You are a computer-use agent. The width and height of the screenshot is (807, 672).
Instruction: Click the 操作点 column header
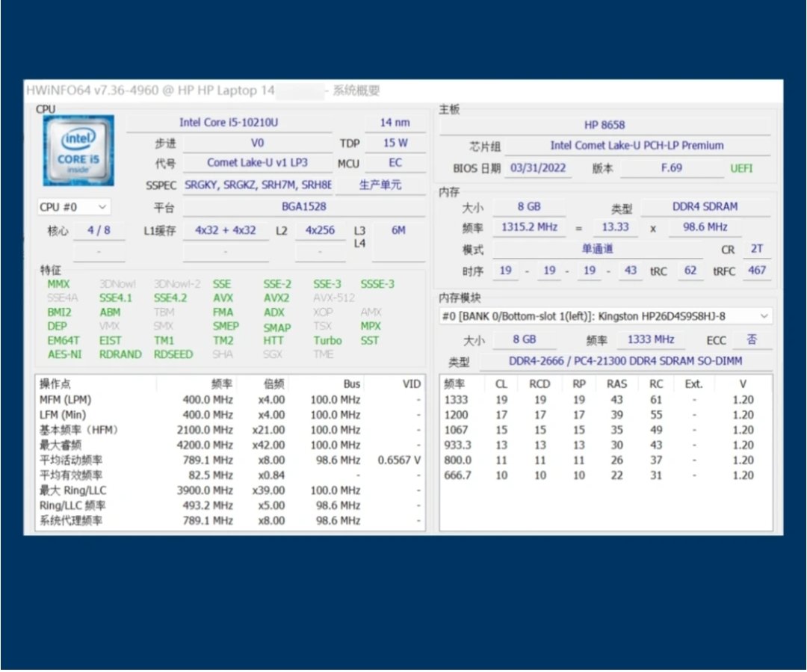click(x=55, y=383)
